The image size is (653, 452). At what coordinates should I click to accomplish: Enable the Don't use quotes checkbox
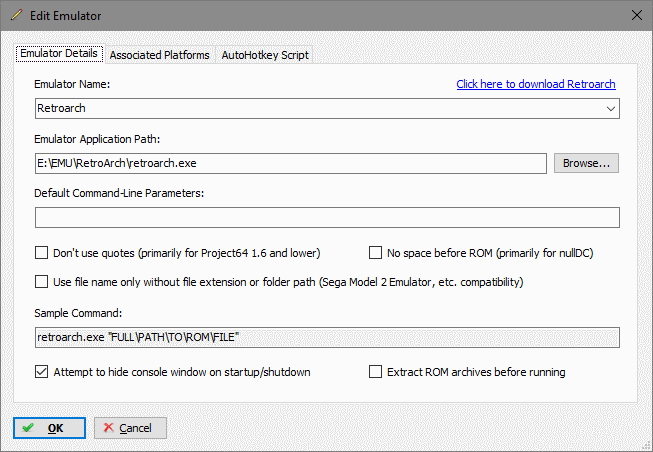(x=42, y=253)
